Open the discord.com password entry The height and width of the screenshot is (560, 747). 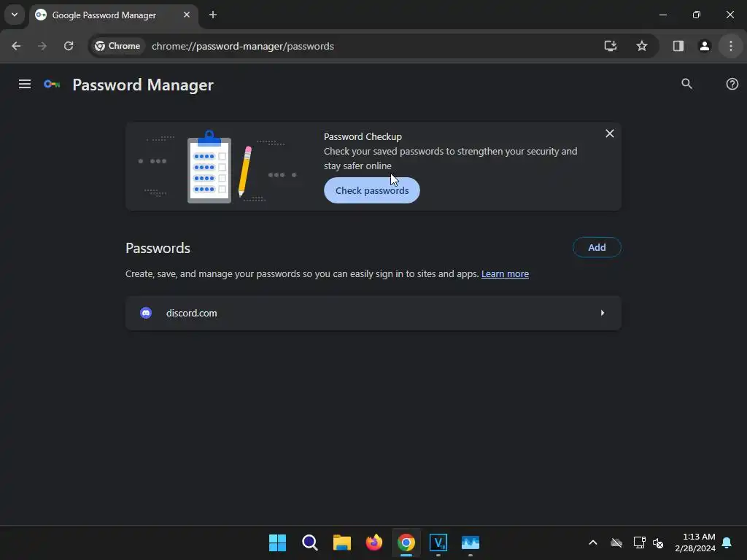pyautogui.click(x=373, y=313)
